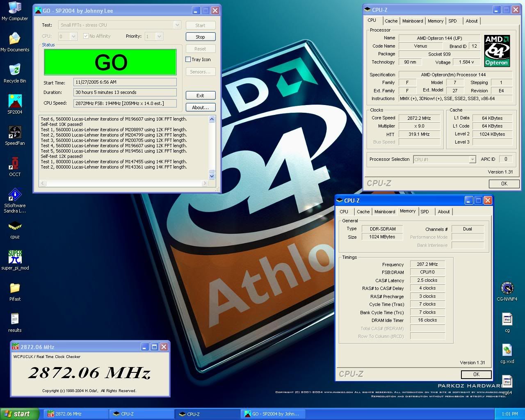Screen dimensions: 525x420
Task: Click the Stop button in SP2004
Action: (x=200, y=37)
